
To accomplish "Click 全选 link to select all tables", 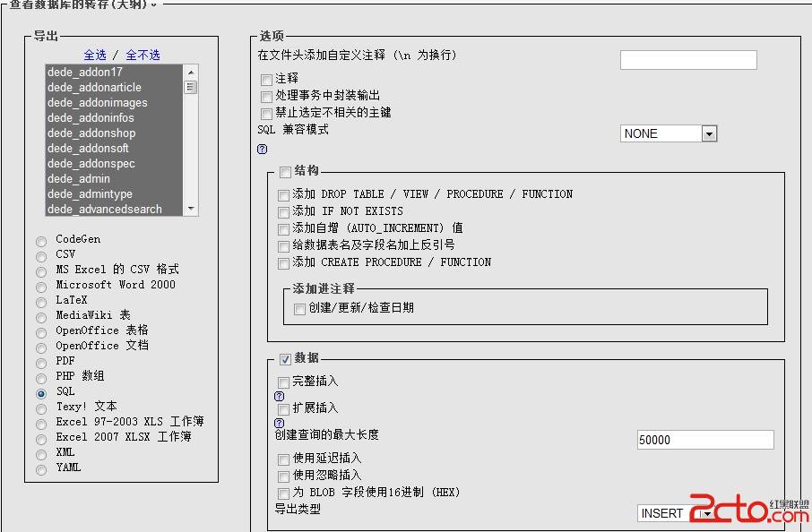I will click(x=95, y=55).
